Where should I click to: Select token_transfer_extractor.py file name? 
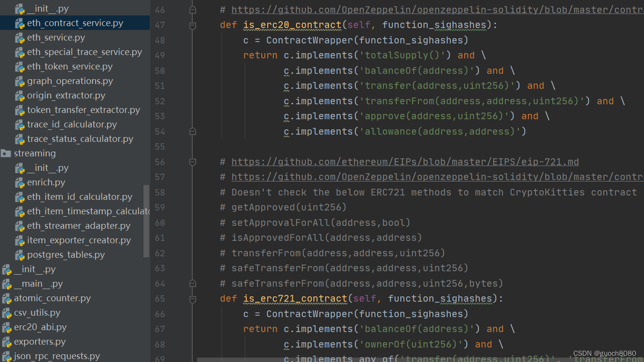(x=84, y=110)
